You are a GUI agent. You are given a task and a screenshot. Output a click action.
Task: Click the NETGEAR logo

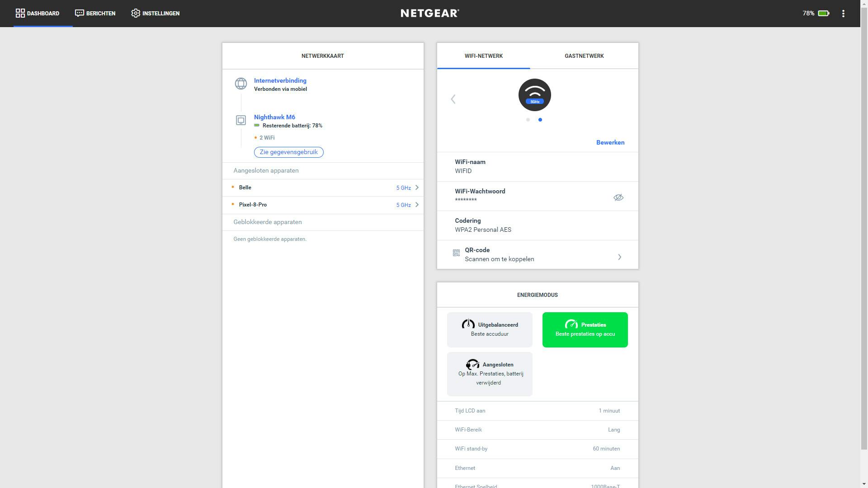[x=429, y=14]
